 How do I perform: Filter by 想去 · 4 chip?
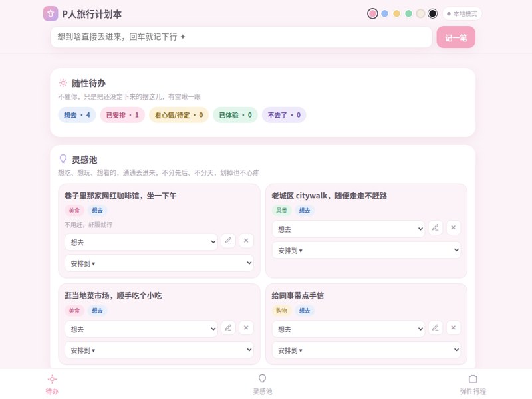click(x=77, y=115)
